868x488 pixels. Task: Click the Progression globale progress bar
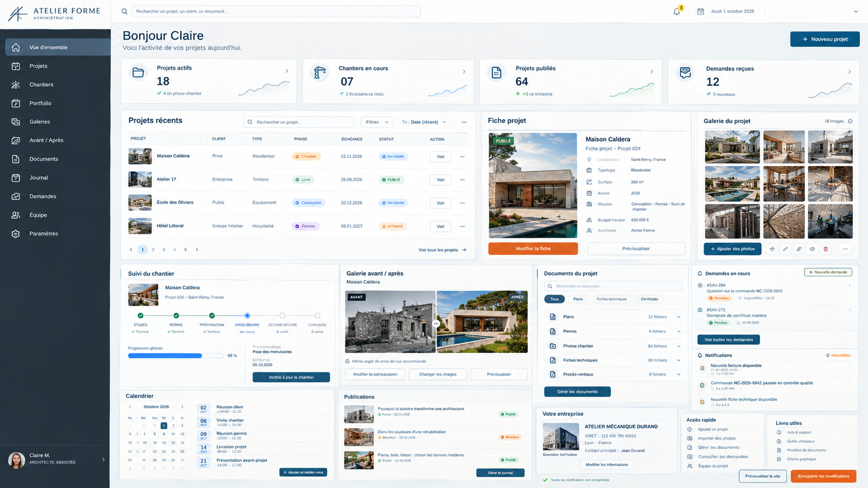point(176,356)
